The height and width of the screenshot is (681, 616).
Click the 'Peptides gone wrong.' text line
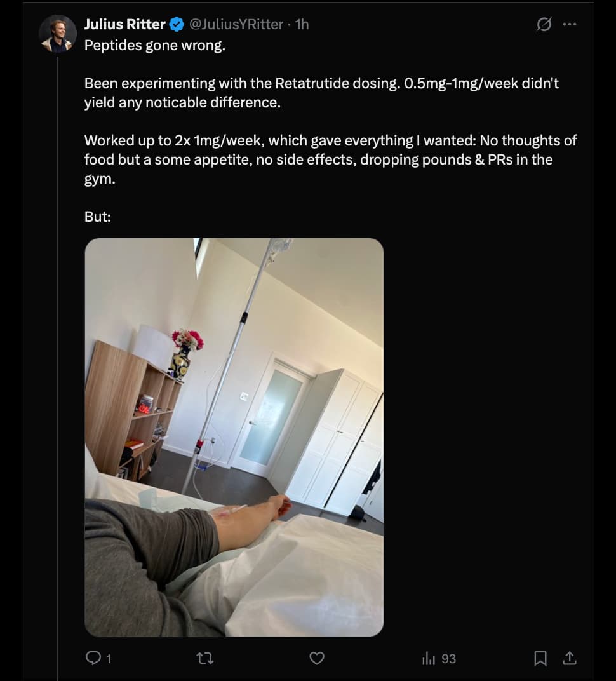point(155,45)
